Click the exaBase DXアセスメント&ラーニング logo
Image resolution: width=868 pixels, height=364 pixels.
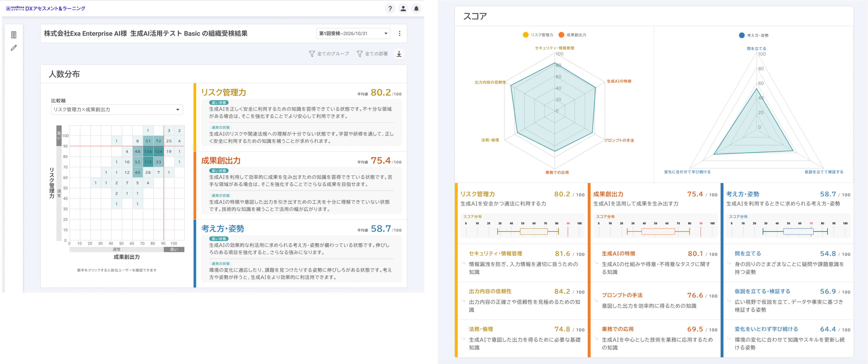point(45,8)
